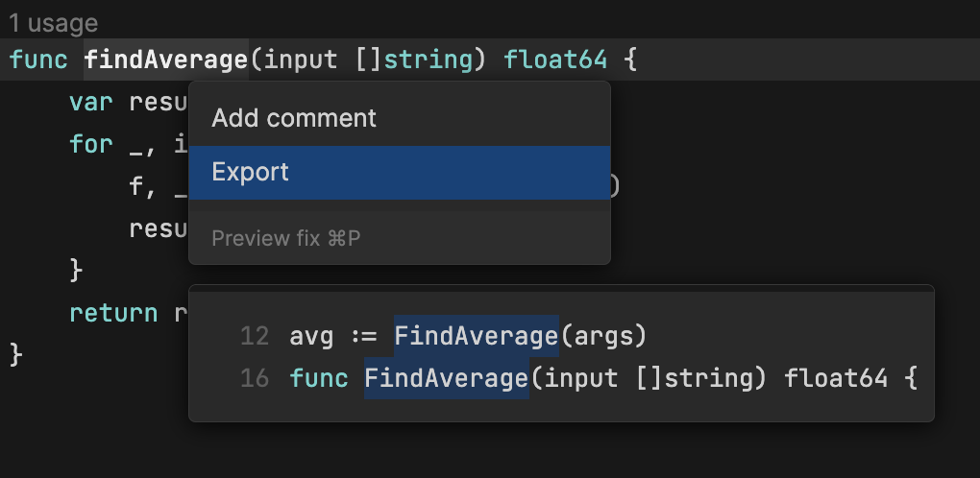The height and width of the screenshot is (478, 980).
Task: Click the input parameter in the editor signature
Action: pos(301,60)
